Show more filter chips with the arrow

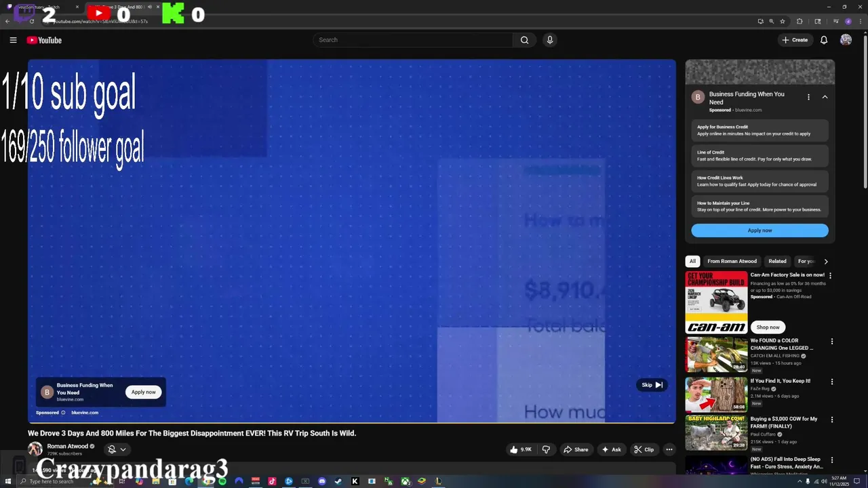pos(825,261)
